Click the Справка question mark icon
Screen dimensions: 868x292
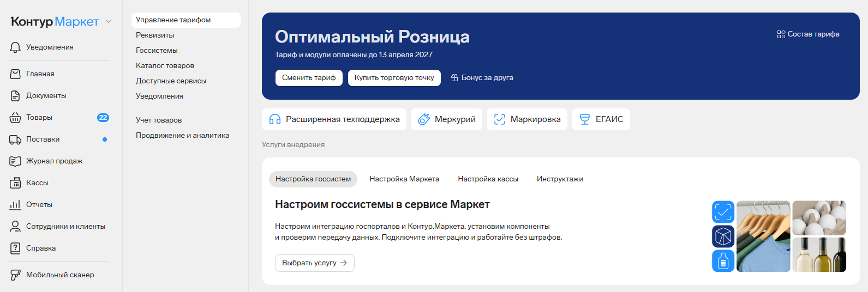point(15,248)
